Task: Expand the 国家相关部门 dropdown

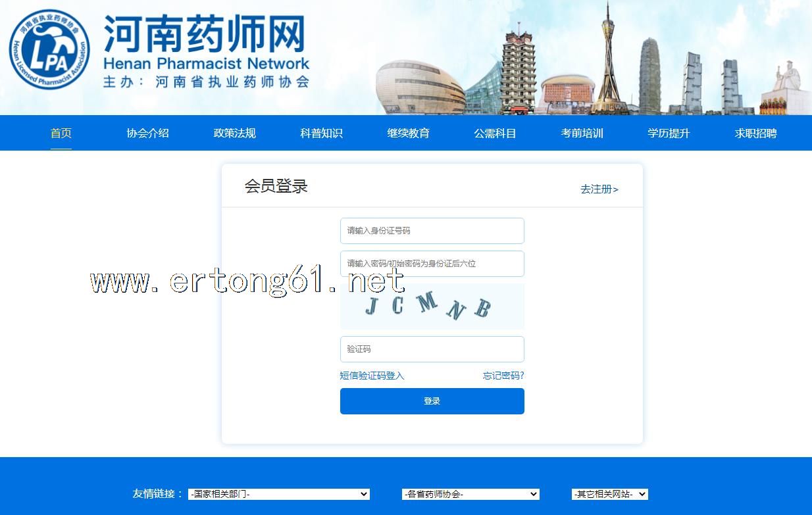Action: pyautogui.click(x=279, y=494)
